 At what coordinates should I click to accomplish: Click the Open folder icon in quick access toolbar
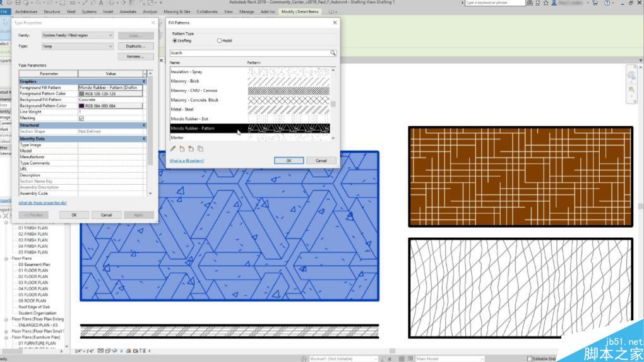(x=8, y=3)
